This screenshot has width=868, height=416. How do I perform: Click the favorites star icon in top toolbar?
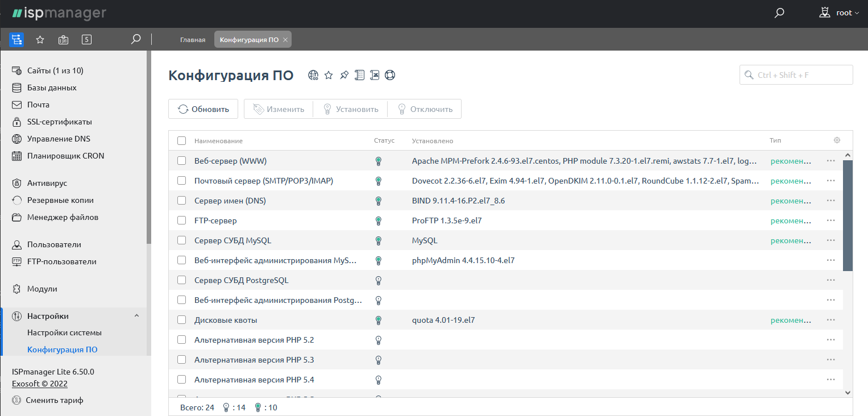click(40, 40)
